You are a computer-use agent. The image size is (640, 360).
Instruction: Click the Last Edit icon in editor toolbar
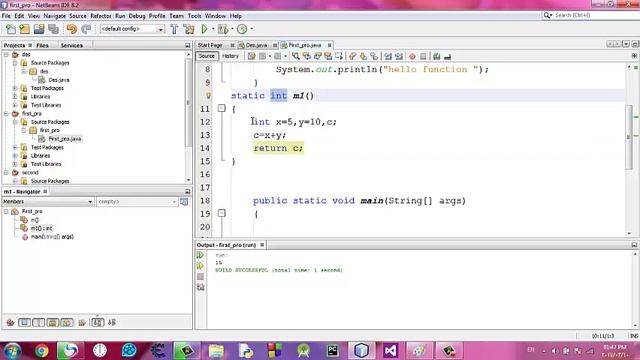point(251,56)
